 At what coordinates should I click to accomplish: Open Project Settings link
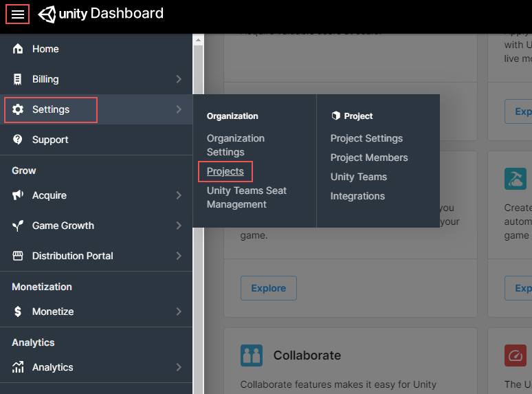[366, 138]
